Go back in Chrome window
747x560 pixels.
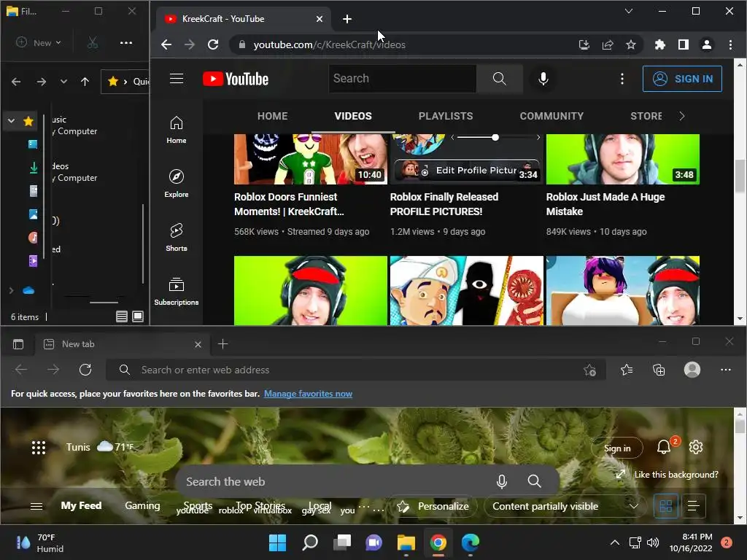click(166, 44)
